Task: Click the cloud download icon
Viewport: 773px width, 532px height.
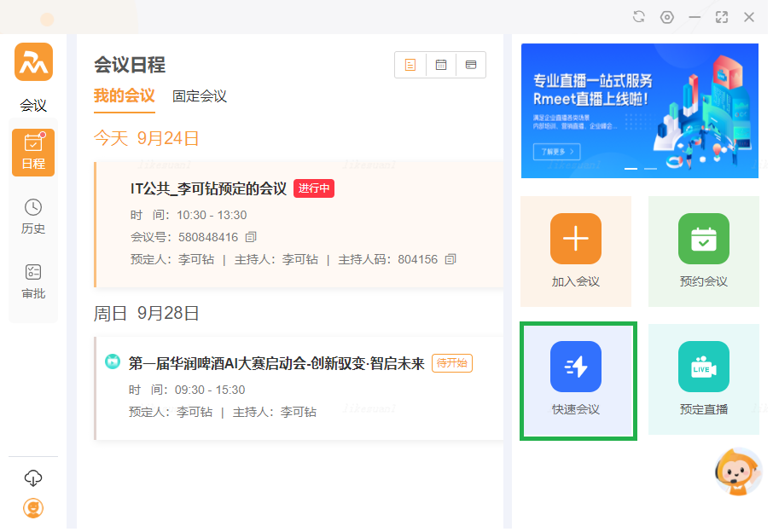Action: pyautogui.click(x=33, y=478)
